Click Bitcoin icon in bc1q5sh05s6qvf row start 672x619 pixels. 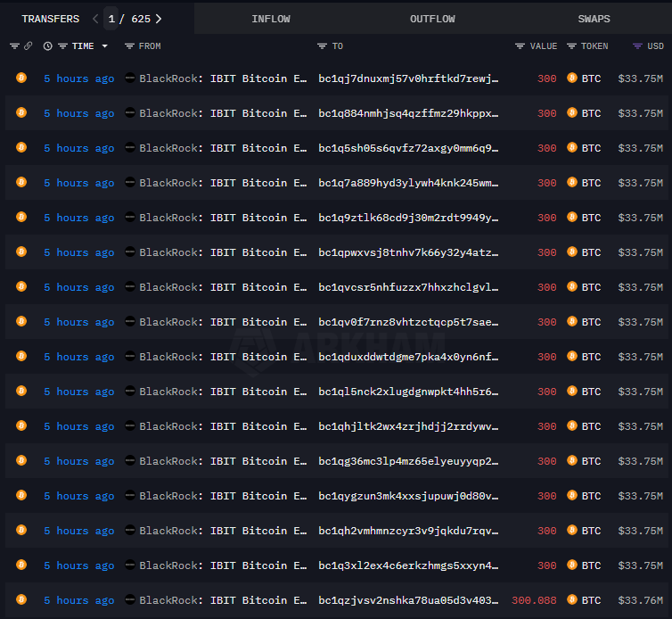pyautogui.click(x=21, y=147)
